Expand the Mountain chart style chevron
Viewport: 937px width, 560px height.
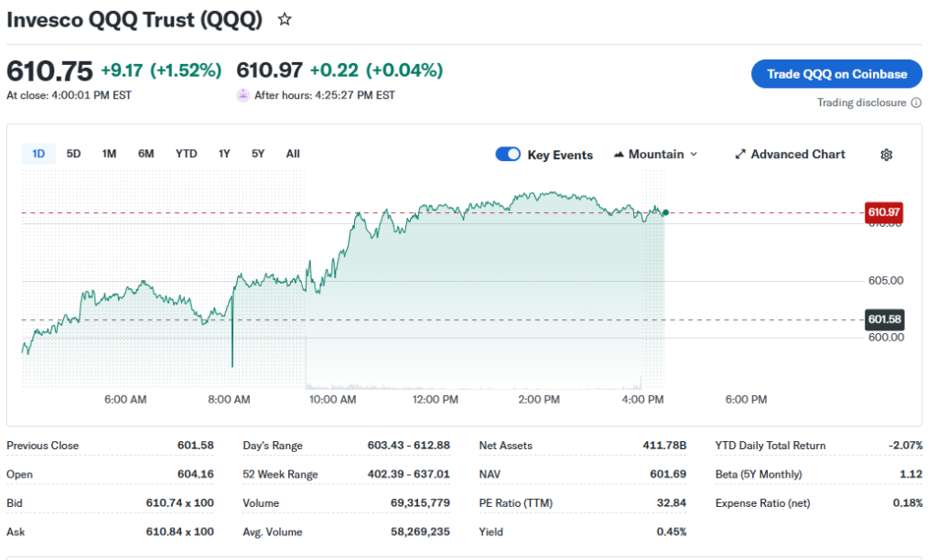coord(694,155)
